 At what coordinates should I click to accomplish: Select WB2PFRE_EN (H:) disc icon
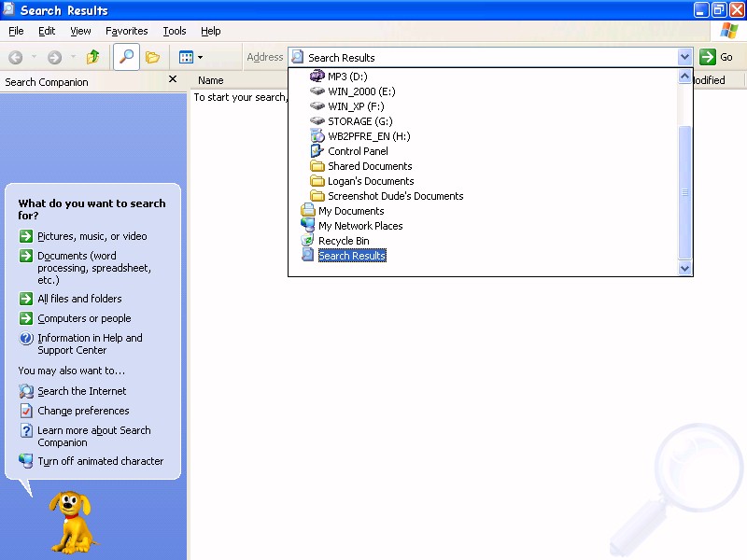pyautogui.click(x=317, y=136)
